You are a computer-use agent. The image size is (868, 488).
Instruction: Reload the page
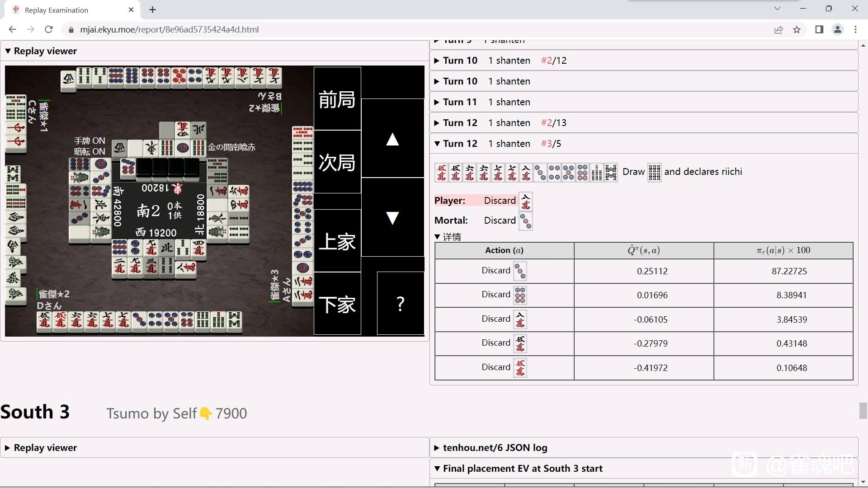pos(49,29)
